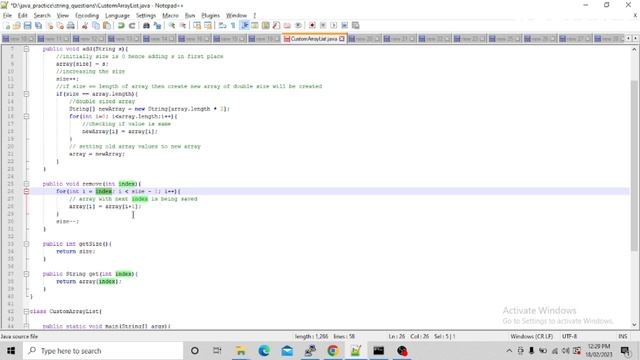Screen dimensions: 640x360
Task: Close the CustomArrayList.java tab with its X
Action: pyautogui.click(x=342, y=39)
